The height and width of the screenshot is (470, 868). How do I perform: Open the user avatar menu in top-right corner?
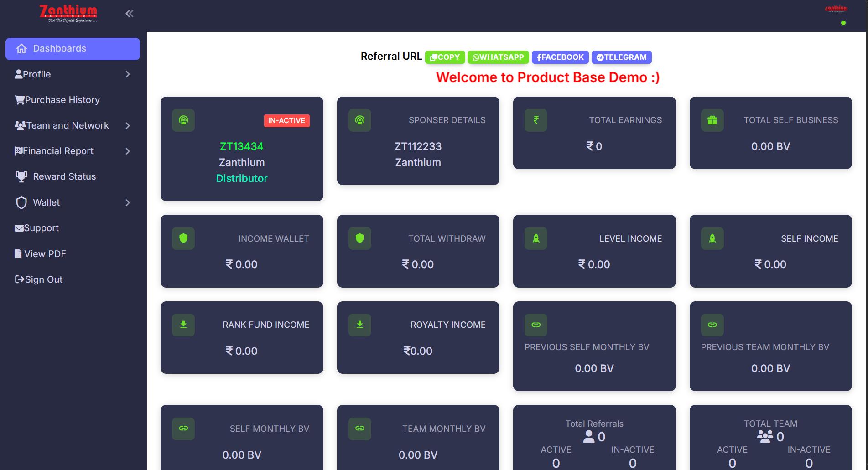coord(837,10)
